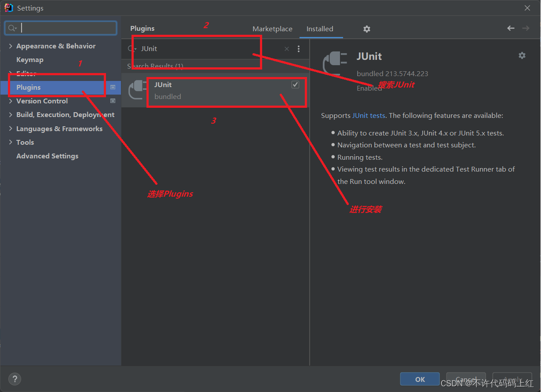Open the help question mark button

click(x=15, y=379)
